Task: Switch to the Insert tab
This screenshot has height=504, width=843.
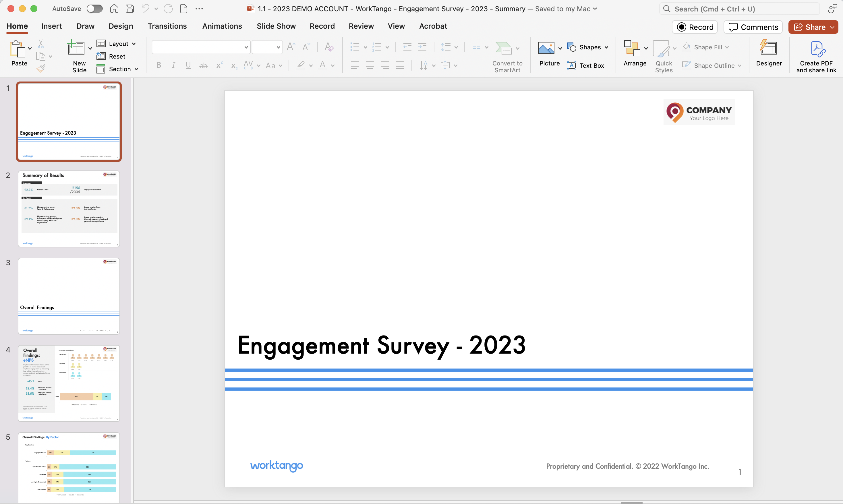Action: (52, 26)
